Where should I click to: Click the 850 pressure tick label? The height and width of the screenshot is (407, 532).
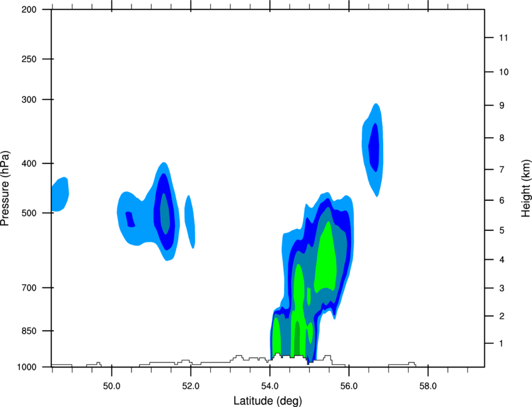point(29,331)
